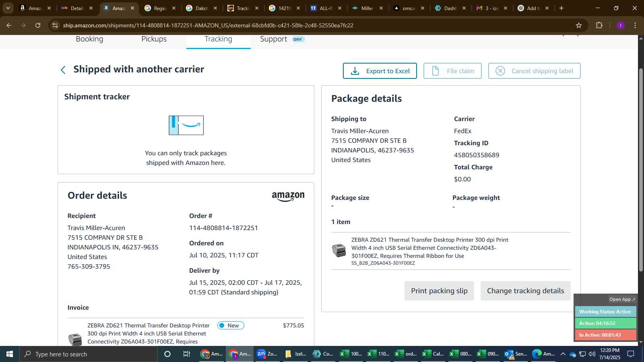Close the 'Regio' Google tab

coord(174,8)
